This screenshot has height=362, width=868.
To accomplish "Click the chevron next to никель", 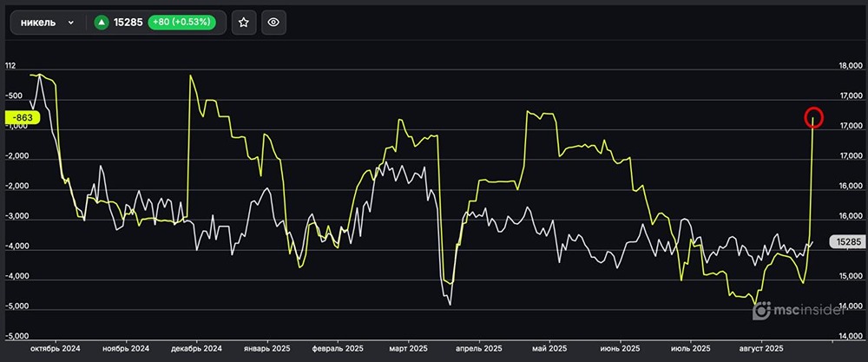I will (70, 23).
